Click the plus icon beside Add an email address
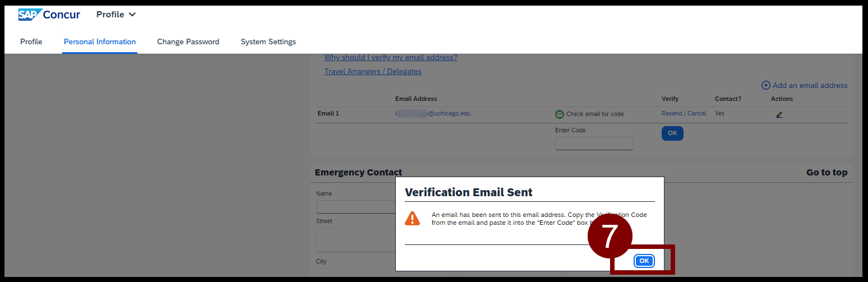 [x=765, y=85]
